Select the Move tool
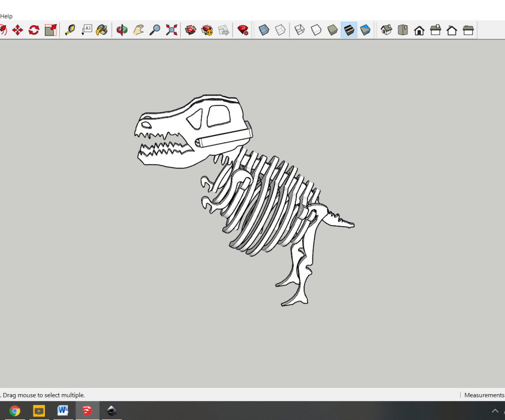 pyautogui.click(x=18, y=30)
